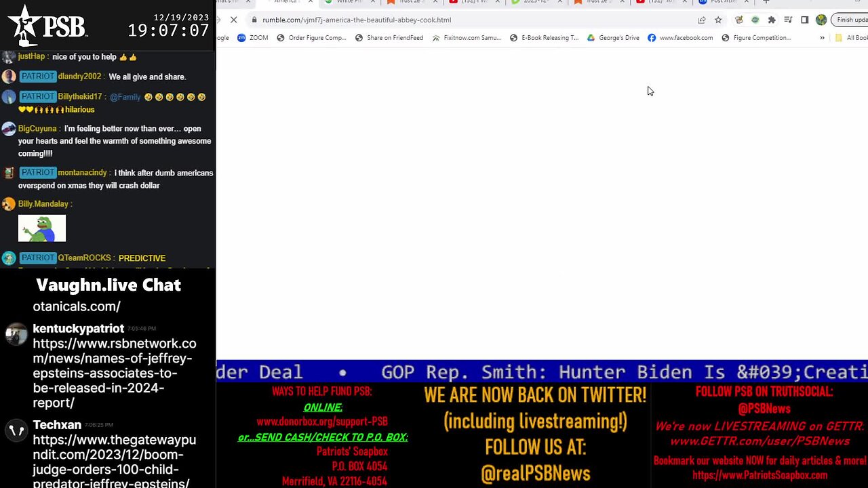The image size is (868, 488).
Task: Switch to the Post Atte... tab
Action: [723, 2]
